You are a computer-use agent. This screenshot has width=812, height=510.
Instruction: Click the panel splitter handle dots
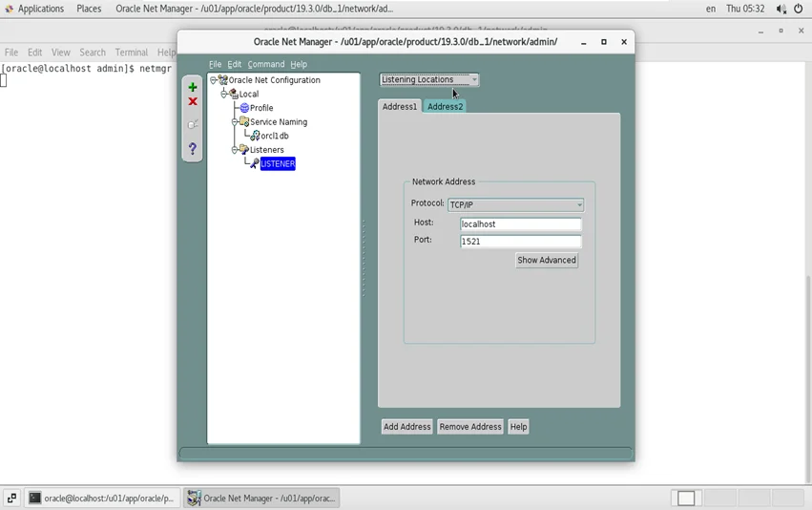[364, 258]
